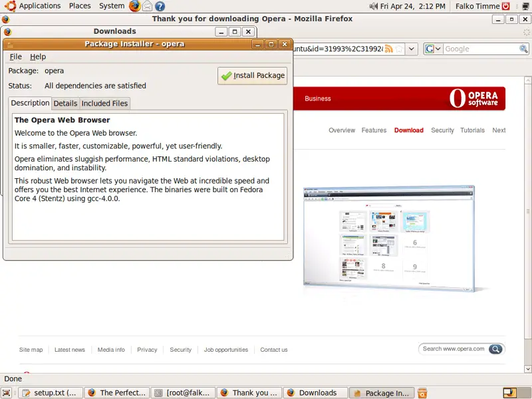The width and height of the screenshot is (532, 399).
Task: Click the Ubuntu logo in Applications menu
Action: pos(11,6)
